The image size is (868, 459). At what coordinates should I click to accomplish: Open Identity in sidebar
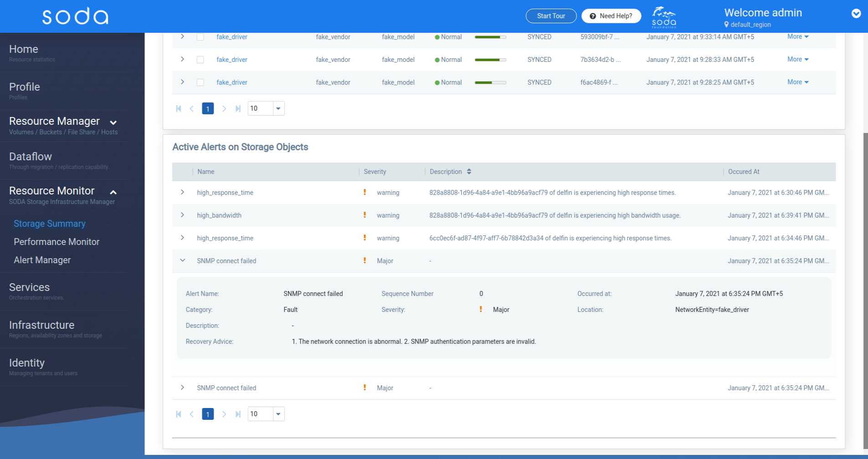[27, 363]
